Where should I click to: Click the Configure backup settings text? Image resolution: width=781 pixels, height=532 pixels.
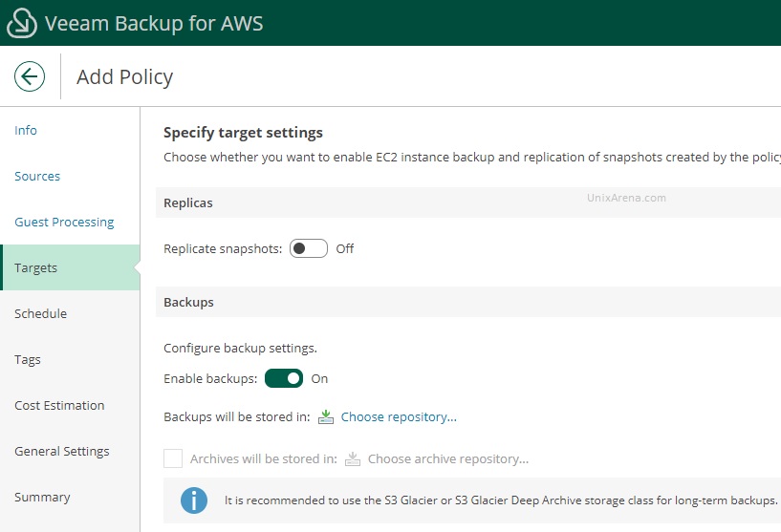coord(240,348)
